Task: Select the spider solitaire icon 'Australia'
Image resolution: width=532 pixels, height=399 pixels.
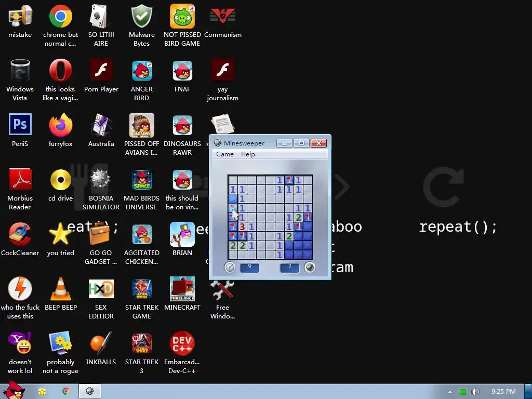Action: click(x=101, y=130)
